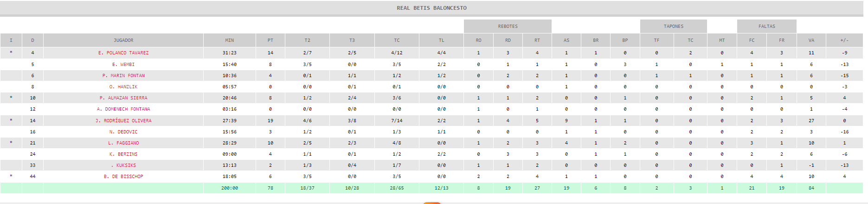Click the BR column header
The image size is (868, 204).
(596, 40)
